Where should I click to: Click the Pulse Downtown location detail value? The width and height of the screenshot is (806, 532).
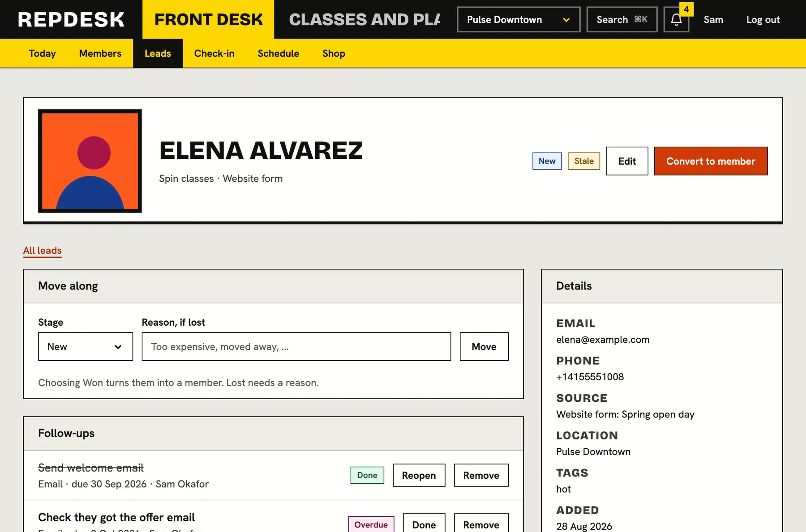point(593,451)
